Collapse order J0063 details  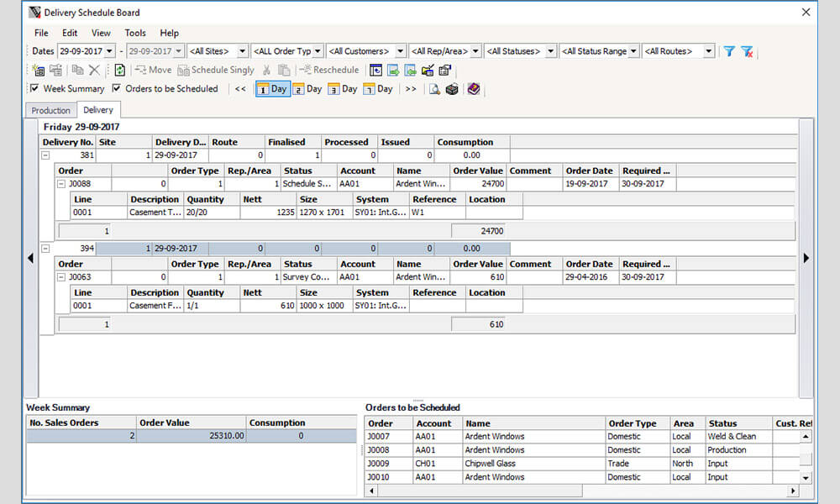[x=62, y=277]
